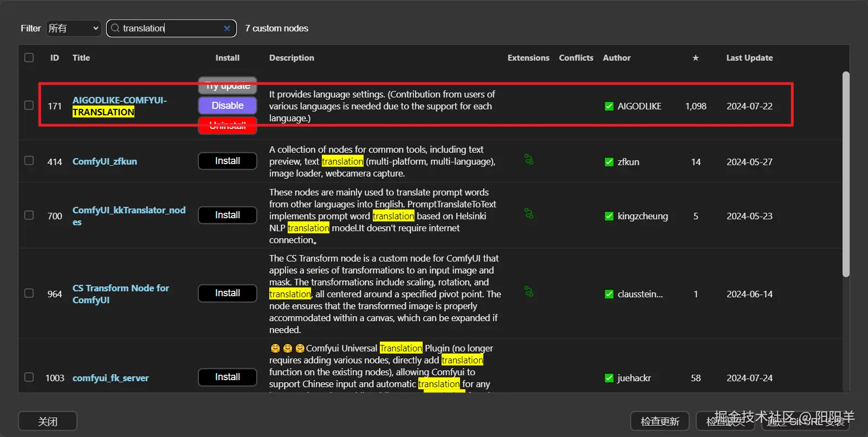Sort by the star rating column
Viewport: 868px width, 437px height.
pyautogui.click(x=696, y=58)
